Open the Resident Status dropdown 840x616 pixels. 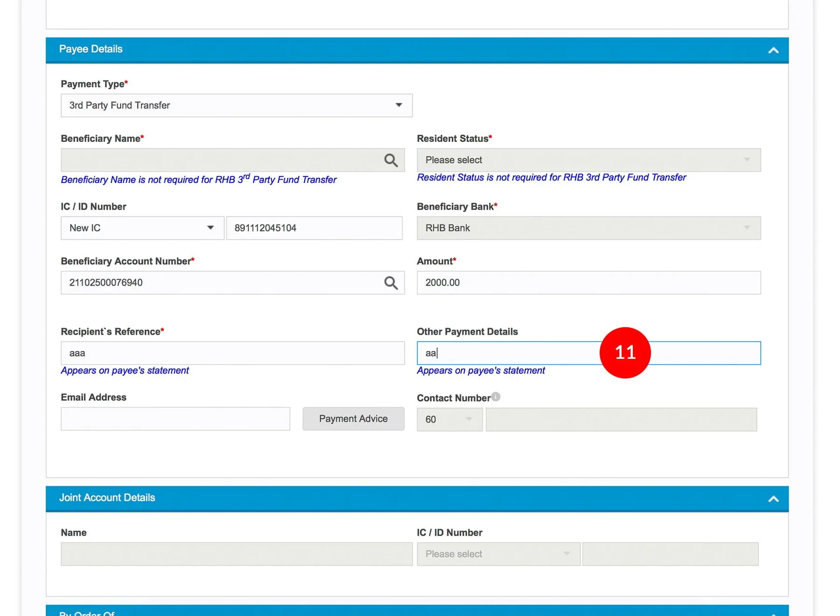(588, 160)
